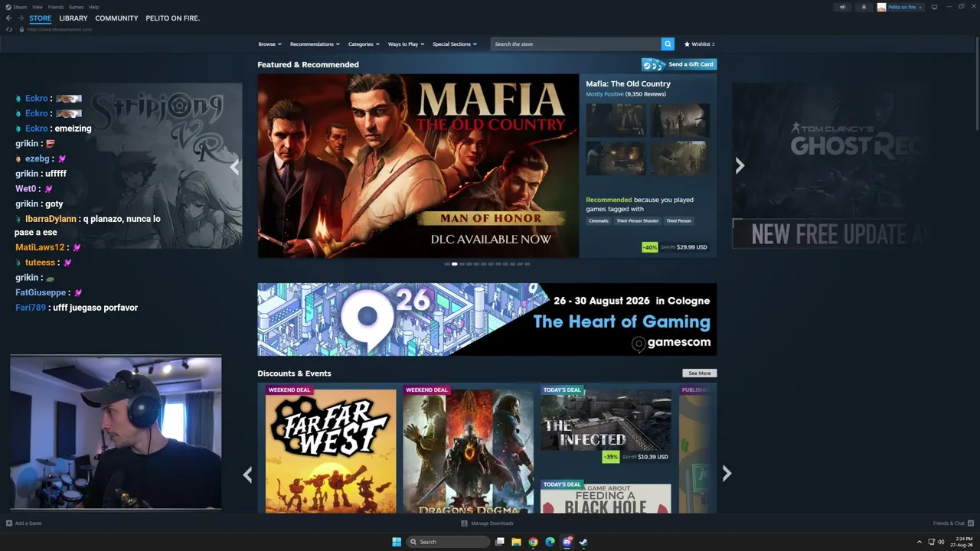This screenshot has height=551, width=980.
Task: Show next featured game in carousel
Action: click(740, 166)
